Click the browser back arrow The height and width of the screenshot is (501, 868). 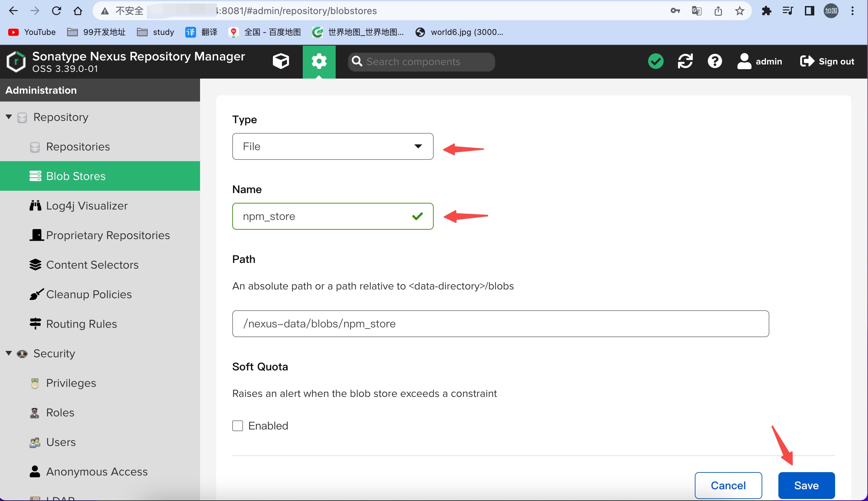(13, 11)
